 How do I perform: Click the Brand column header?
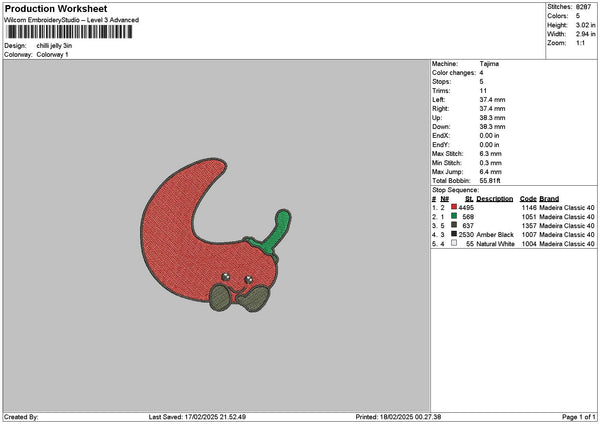549,199
